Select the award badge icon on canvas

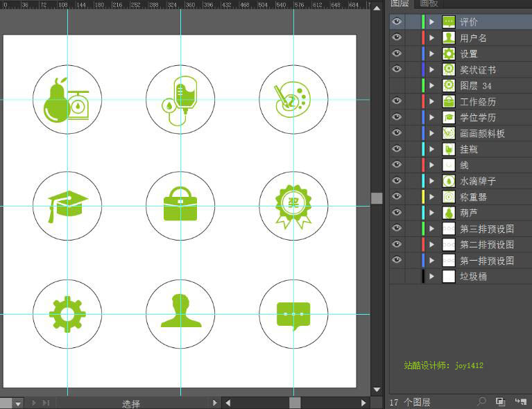click(x=293, y=207)
